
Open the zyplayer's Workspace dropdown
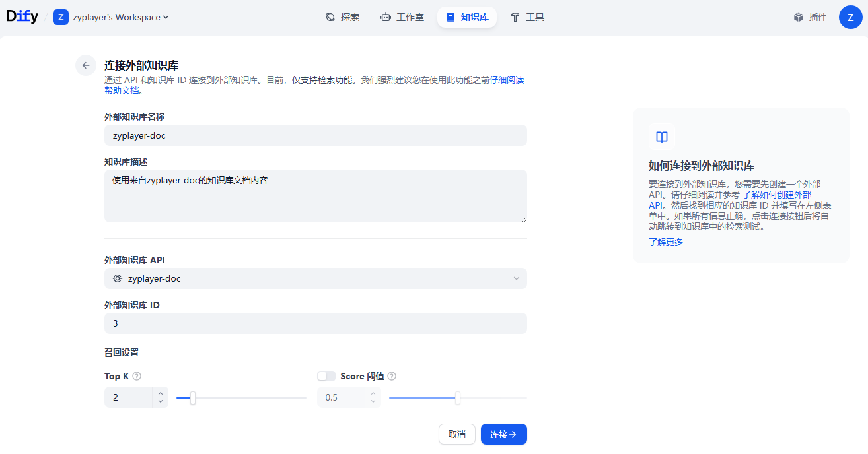click(x=121, y=17)
